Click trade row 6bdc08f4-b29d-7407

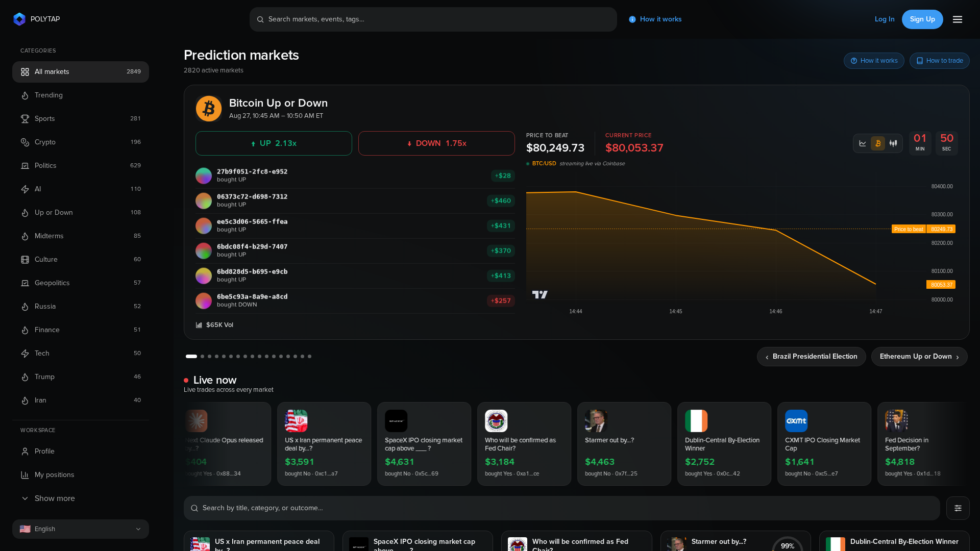click(x=355, y=251)
